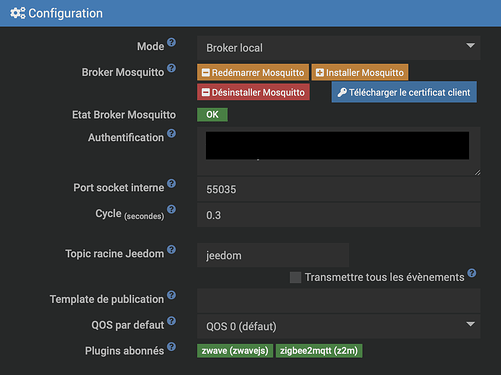Viewport: 501px width, 375px height.
Task: Click the Installer Mosquitto button
Action: tap(360, 72)
